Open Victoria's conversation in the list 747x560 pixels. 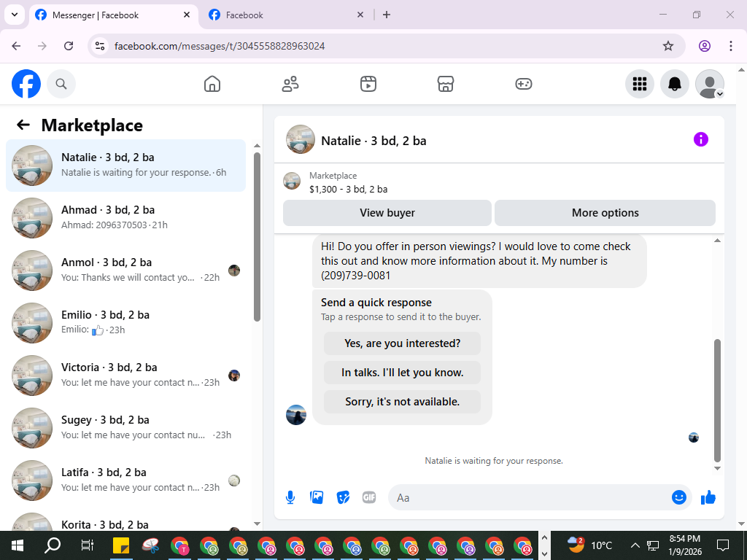(x=125, y=375)
